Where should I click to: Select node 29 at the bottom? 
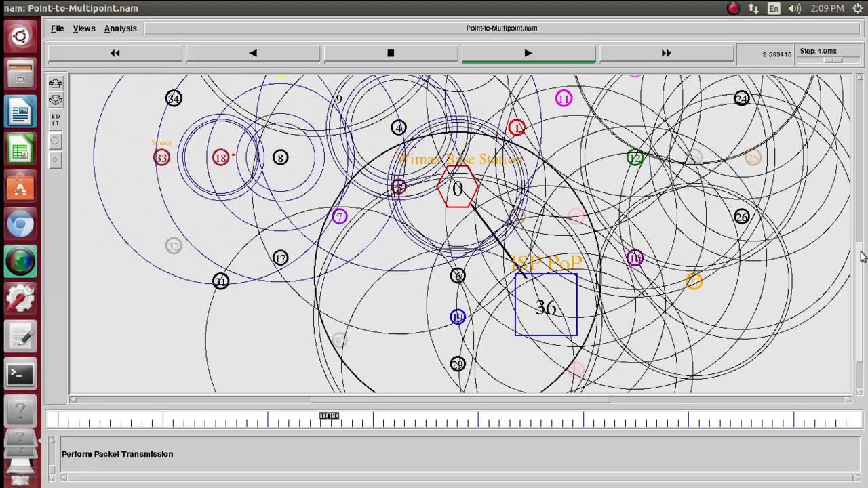(458, 365)
